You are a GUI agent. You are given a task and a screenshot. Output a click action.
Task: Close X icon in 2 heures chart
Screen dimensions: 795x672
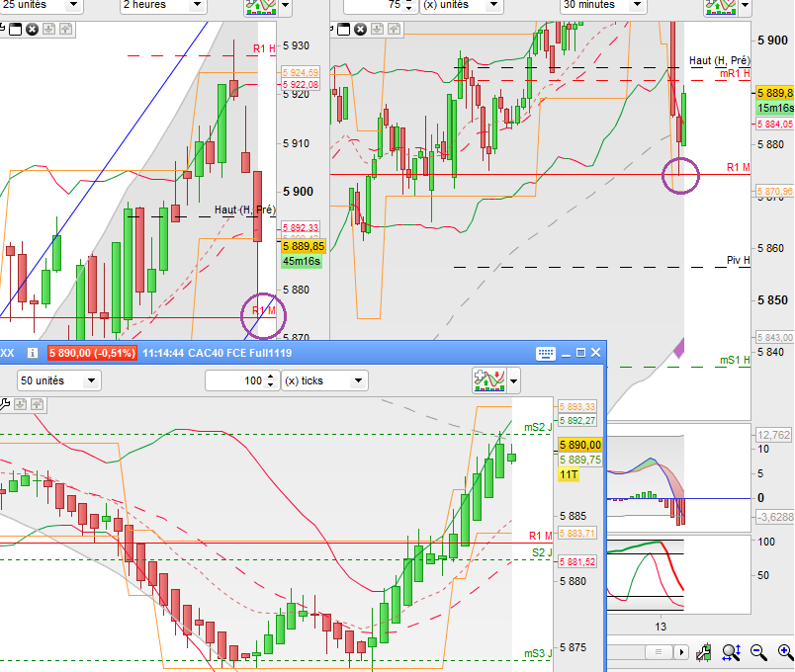32,30
